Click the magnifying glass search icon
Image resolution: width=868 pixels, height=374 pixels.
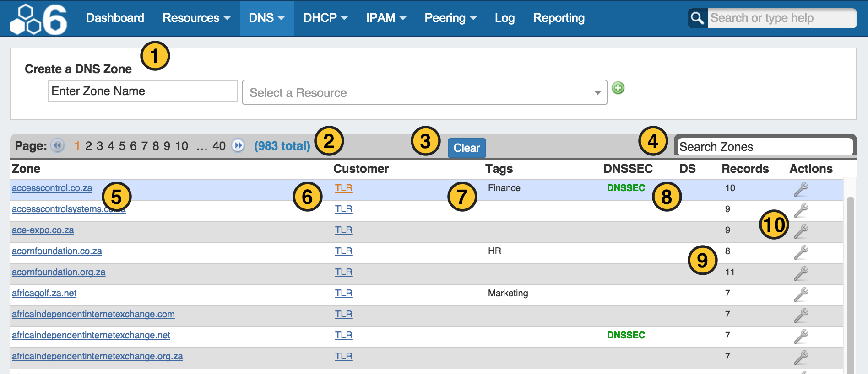click(697, 18)
